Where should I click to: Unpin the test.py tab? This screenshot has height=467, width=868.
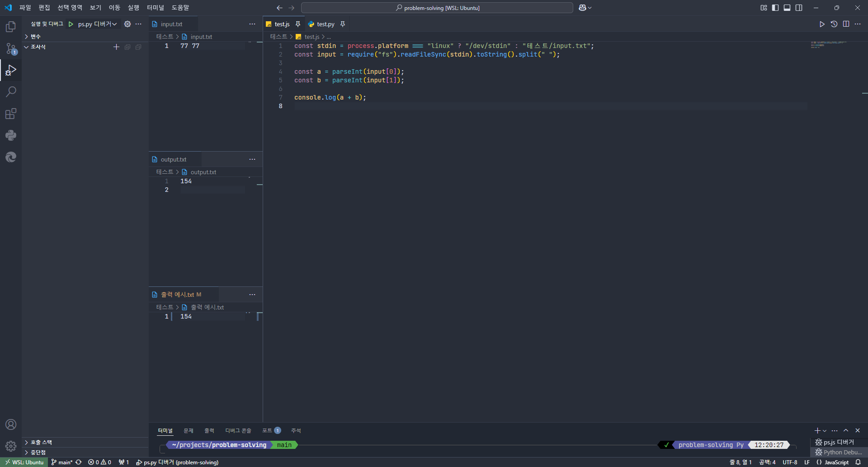(x=343, y=24)
